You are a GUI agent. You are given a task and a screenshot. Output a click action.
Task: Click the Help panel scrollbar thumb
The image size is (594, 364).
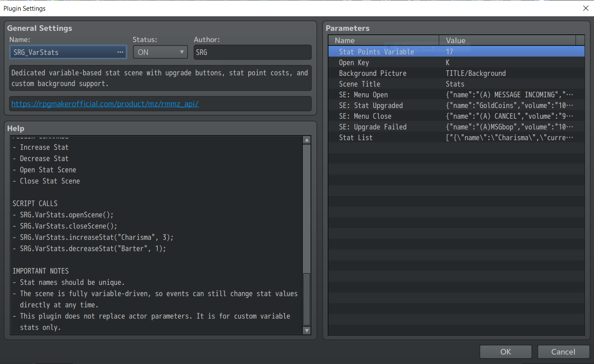click(x=307, y=299)
